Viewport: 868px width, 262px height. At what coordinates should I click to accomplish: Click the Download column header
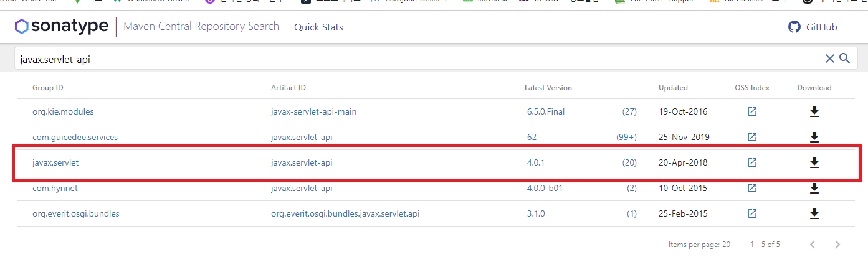pos(814,88)
